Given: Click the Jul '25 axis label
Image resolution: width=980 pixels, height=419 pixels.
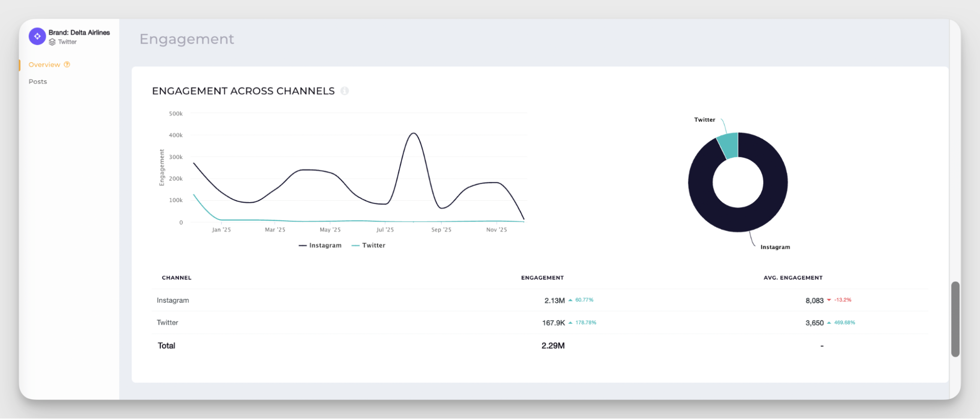Looking at the screenshot, I should click(385, 230).
